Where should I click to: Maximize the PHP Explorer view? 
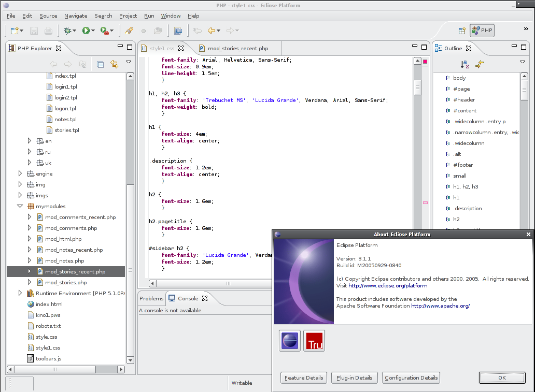[x=130, y=47]
